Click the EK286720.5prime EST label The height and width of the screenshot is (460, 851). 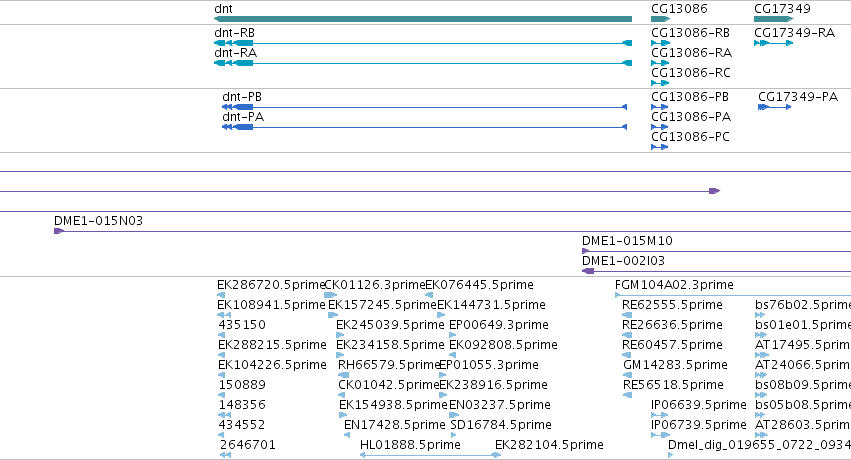[x=271, y=285]
